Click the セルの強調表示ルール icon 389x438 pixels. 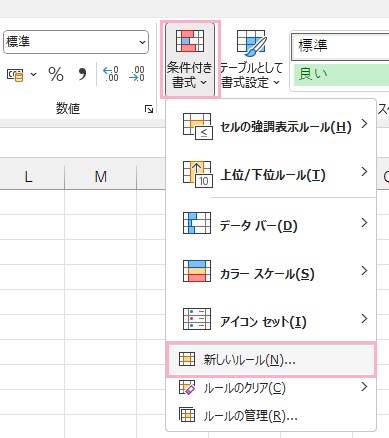coord(197,126)
